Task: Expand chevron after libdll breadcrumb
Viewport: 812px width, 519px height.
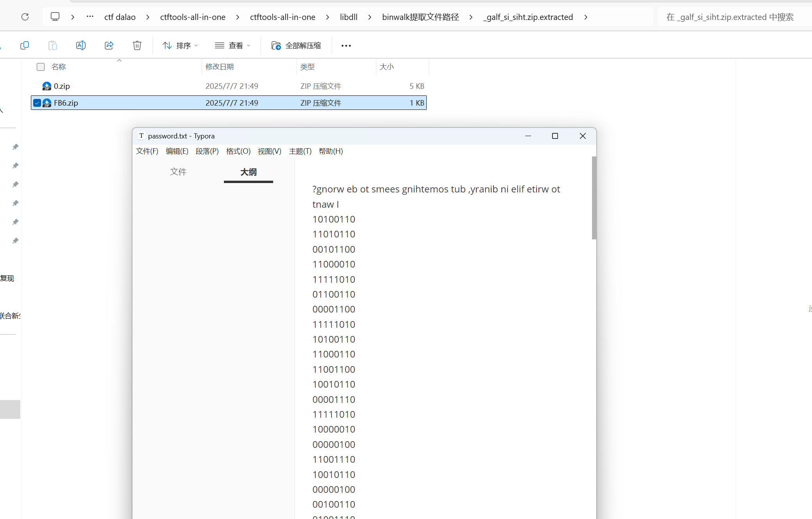Action: coord(370,17)
